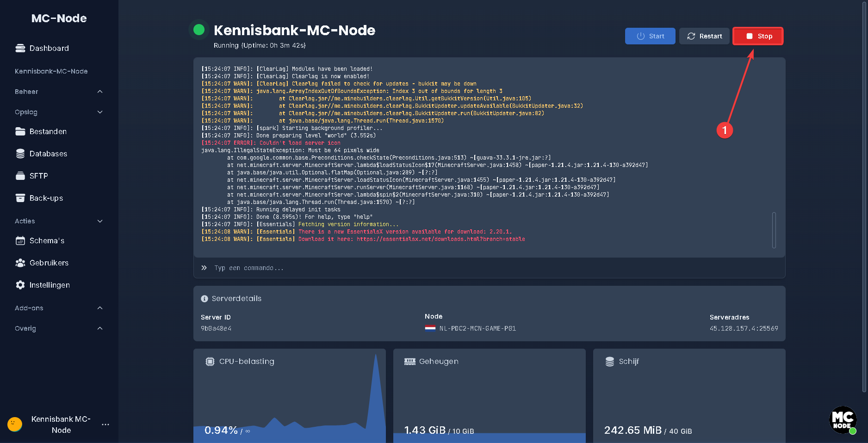Screen dimensions: 868x443
Task: Click the Kennisbank-MC-Node server title
Action: tap(294, 30)
